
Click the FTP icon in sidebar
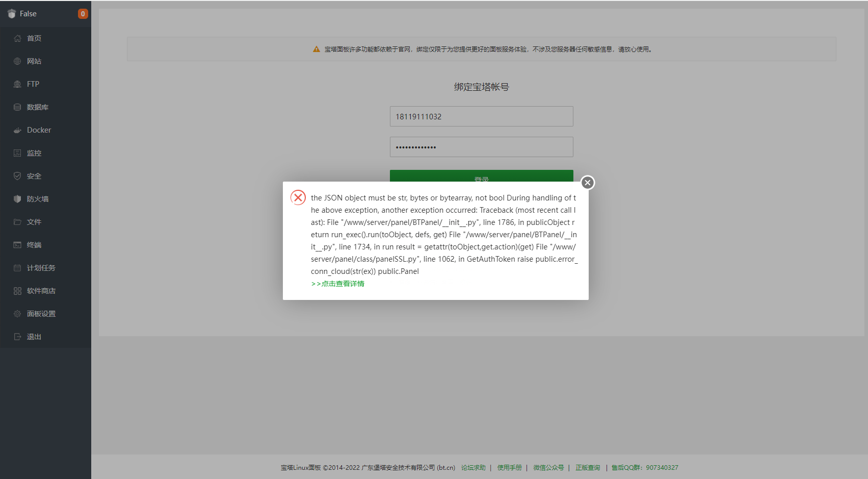point(17,84)
